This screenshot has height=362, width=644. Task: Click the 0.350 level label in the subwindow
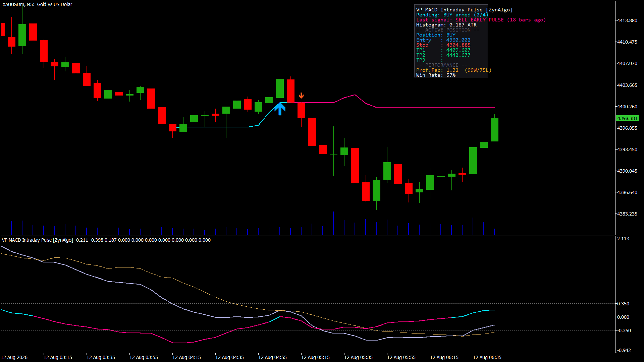click(623, 304)
